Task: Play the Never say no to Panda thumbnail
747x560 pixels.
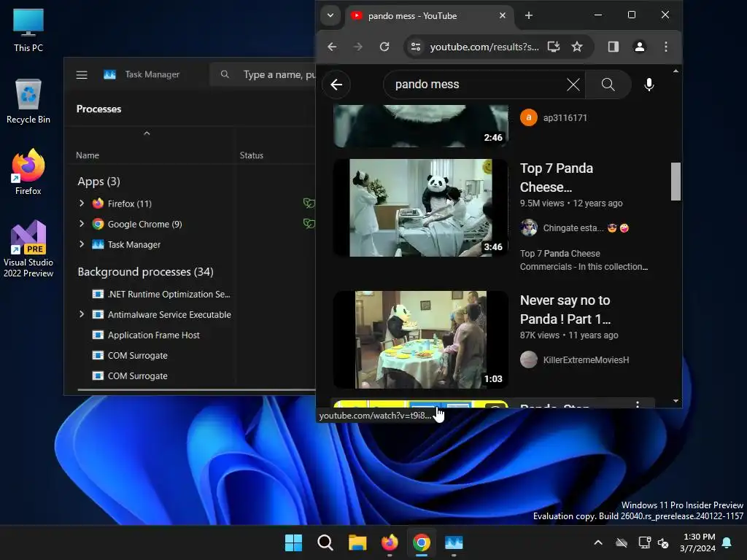Action: tap(421, 340)
